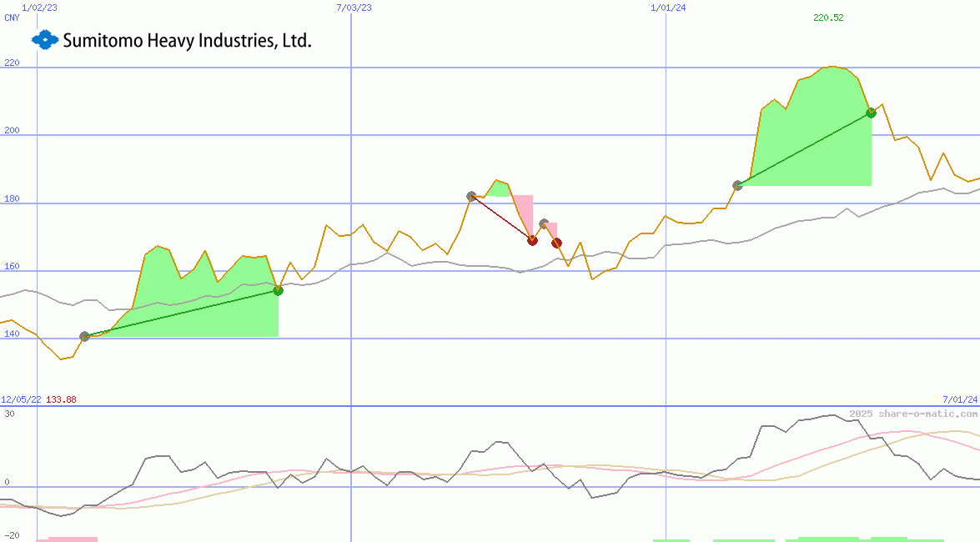Select the red marker on the declining trendline

532,240
